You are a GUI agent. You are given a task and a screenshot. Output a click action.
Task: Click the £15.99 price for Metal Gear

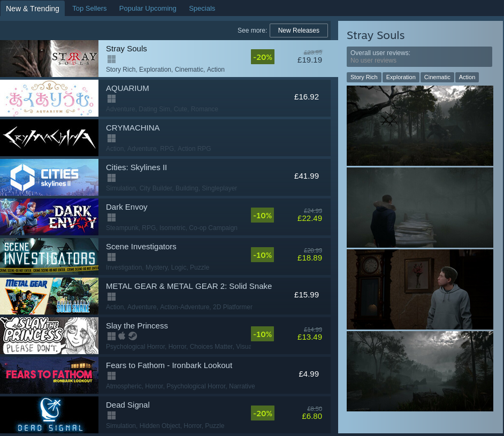click(x=307, y=295)
